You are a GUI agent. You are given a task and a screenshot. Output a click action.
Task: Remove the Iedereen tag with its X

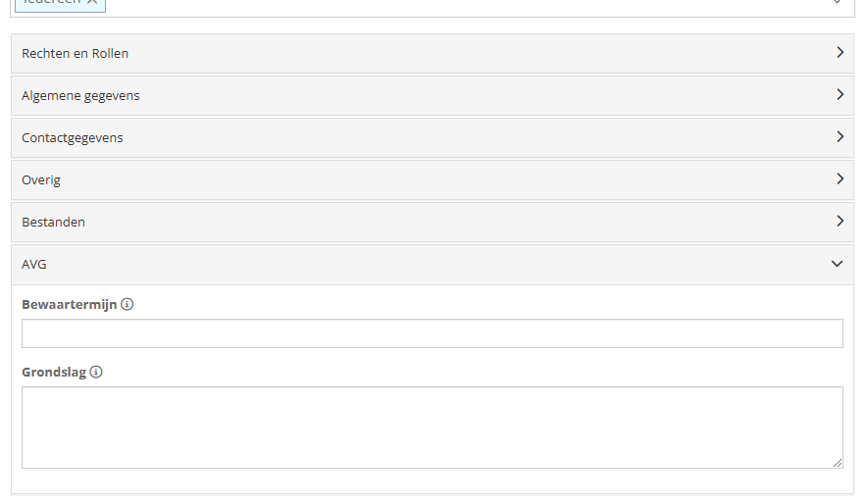[x=92, y=2]
